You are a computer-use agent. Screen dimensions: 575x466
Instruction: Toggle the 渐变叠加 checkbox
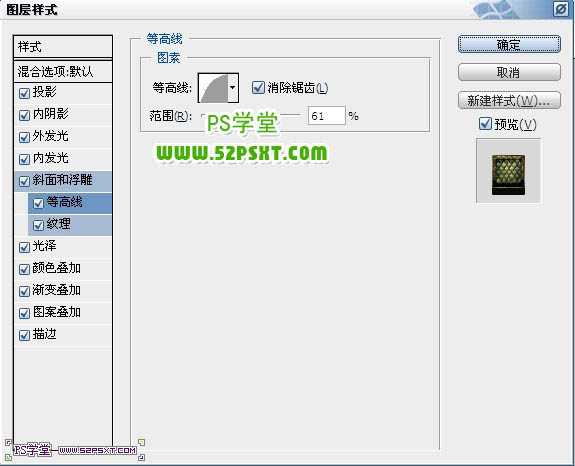(x=24, y=291)
